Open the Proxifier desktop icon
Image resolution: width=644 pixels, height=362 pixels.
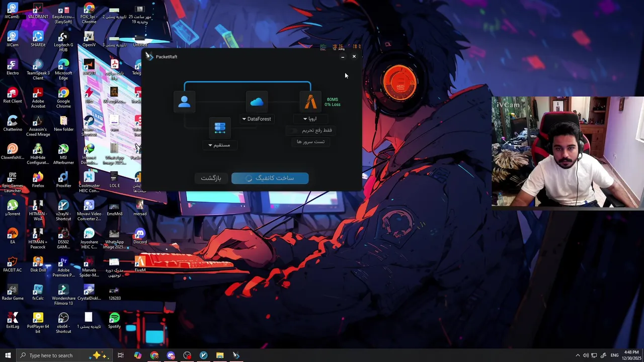click(x=63, y=180)
